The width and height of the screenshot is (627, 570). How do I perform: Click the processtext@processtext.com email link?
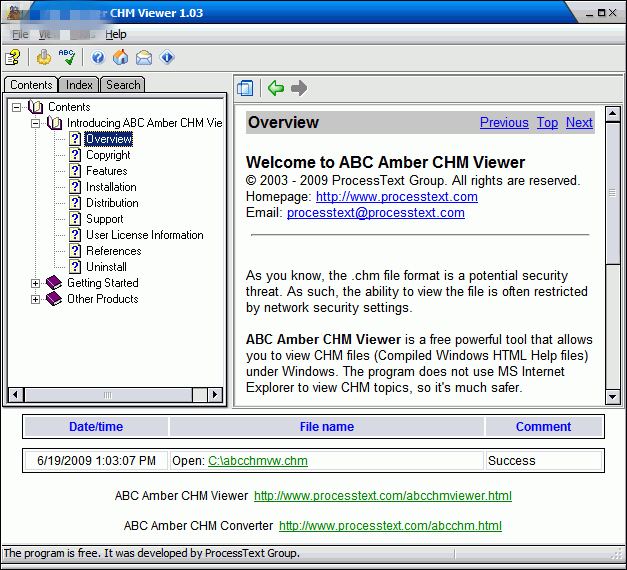376,213
